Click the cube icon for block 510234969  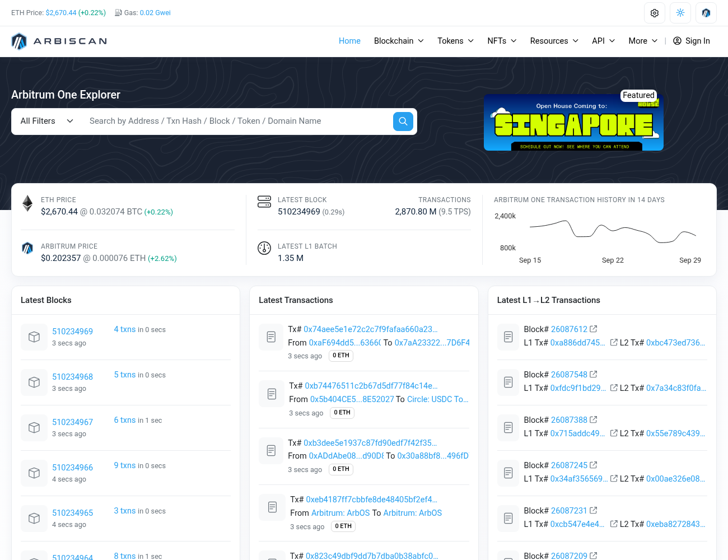coord(34,337)
